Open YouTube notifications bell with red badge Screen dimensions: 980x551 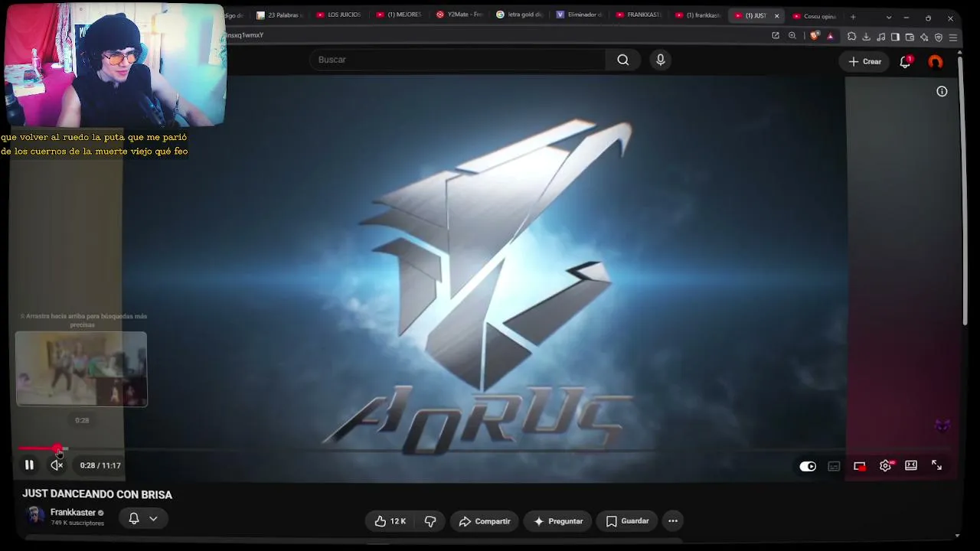[905, 62]
